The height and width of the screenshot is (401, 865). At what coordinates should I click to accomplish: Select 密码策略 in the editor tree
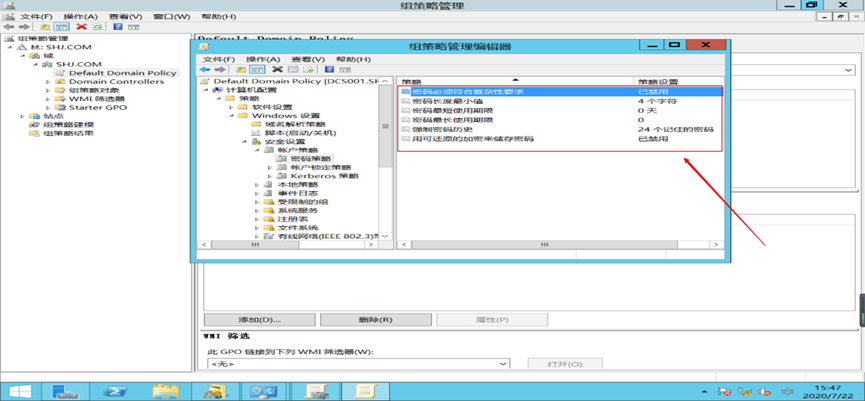click(312, 159)
